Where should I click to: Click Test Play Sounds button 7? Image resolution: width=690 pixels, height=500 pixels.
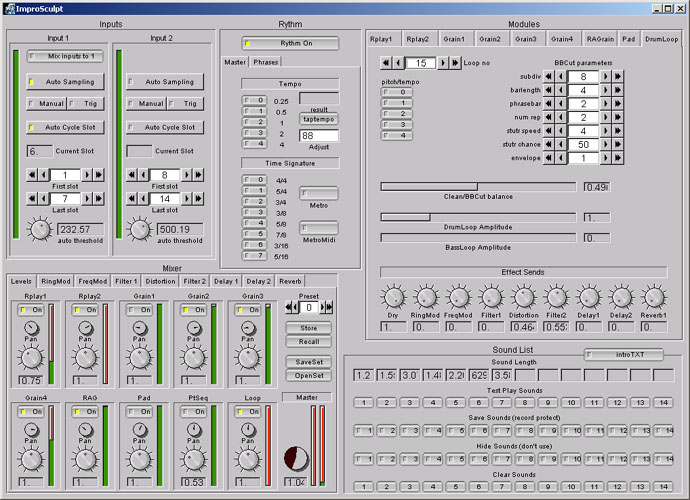[502, 402]
